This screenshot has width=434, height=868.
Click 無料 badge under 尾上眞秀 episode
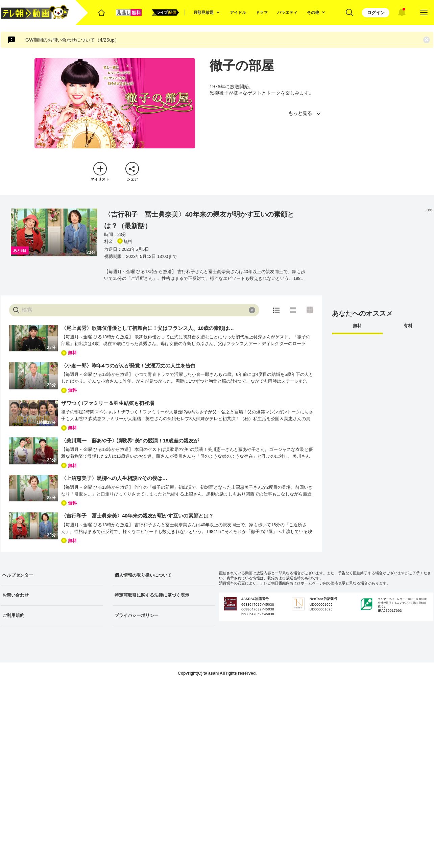[x=69, y=353]
